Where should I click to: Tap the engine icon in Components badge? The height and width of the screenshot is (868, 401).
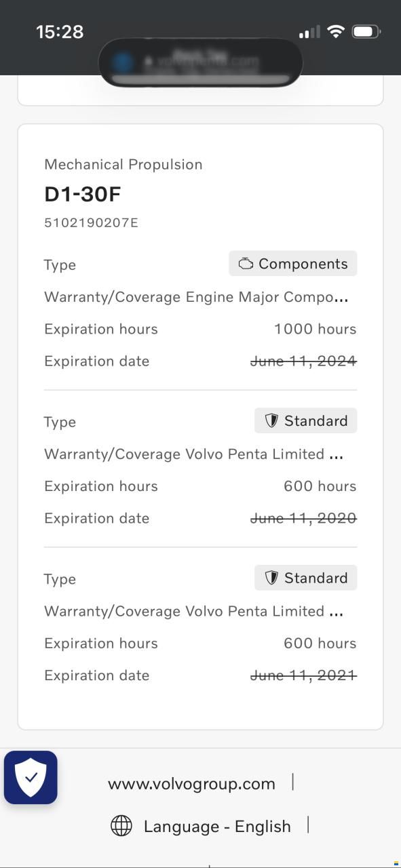pyautogui.click(x=246, y=264)
